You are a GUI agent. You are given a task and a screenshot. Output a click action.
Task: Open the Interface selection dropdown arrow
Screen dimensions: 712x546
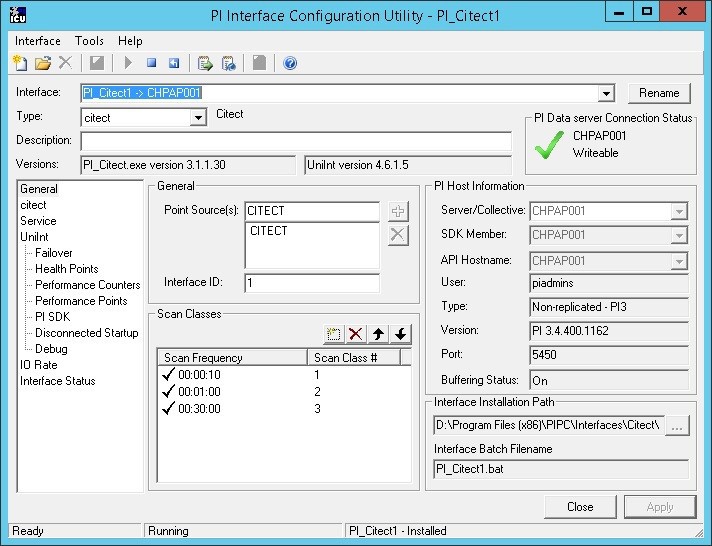click(606, 93)
